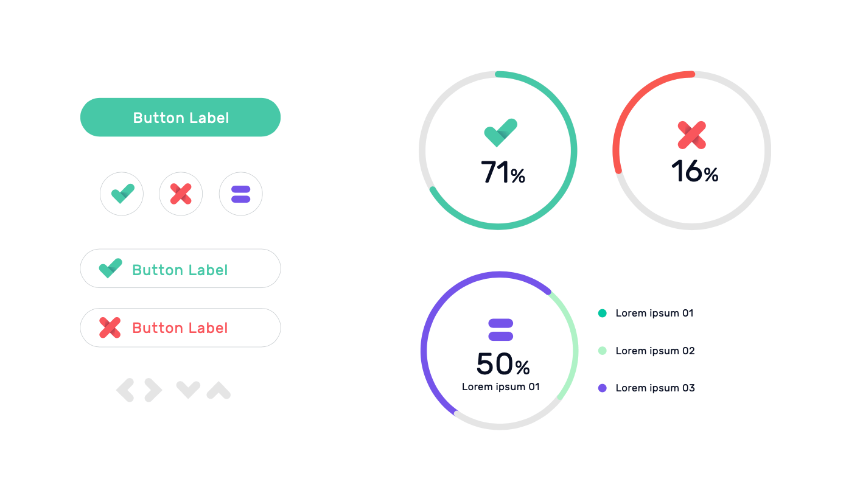Click the gray right chevron arrow
This screenshot has width=846, height=504.
pos(153,390)
